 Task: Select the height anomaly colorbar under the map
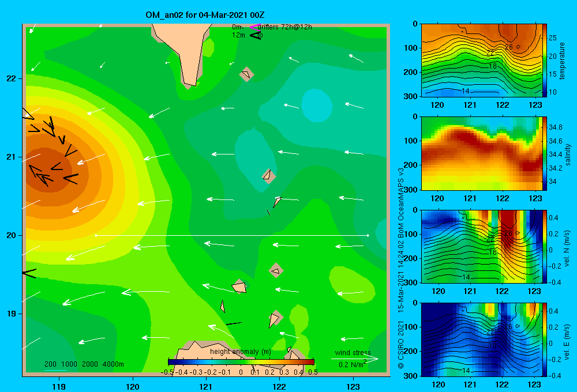click(x=241, y=361)
